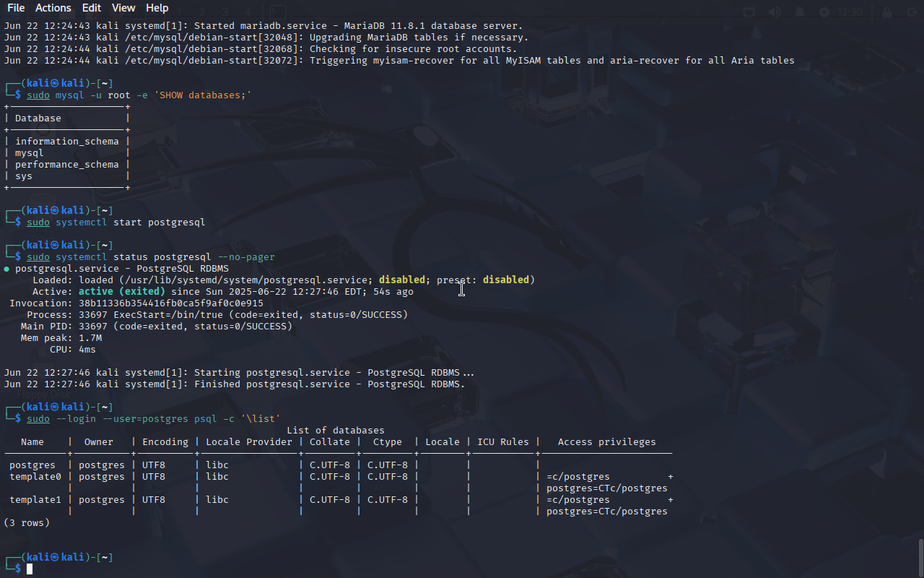924x578 pixels.
Task: Click 'Checking for insecure root accounts' line
Action: pos(261,49)
